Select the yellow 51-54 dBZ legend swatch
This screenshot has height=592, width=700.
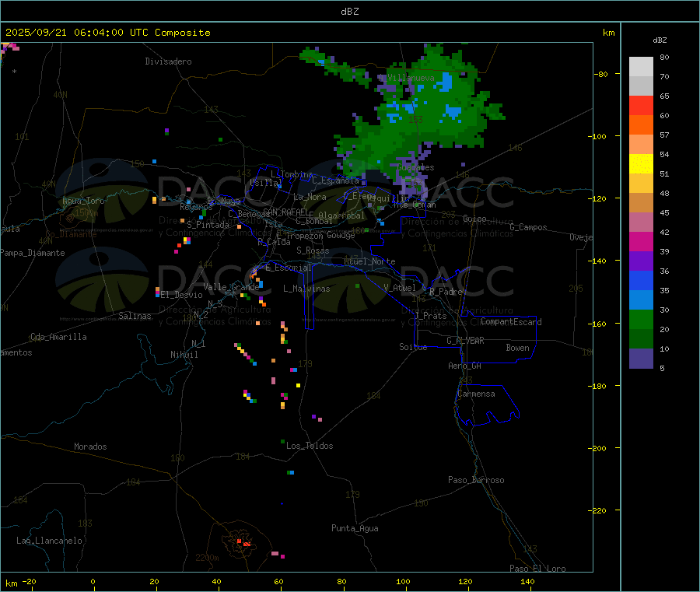click(x=641, y=164)
